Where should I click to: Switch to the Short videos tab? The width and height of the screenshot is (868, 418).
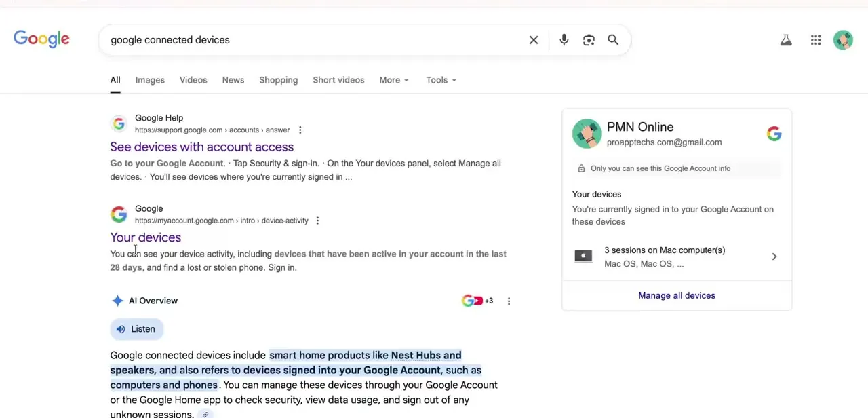coord(338,80)
